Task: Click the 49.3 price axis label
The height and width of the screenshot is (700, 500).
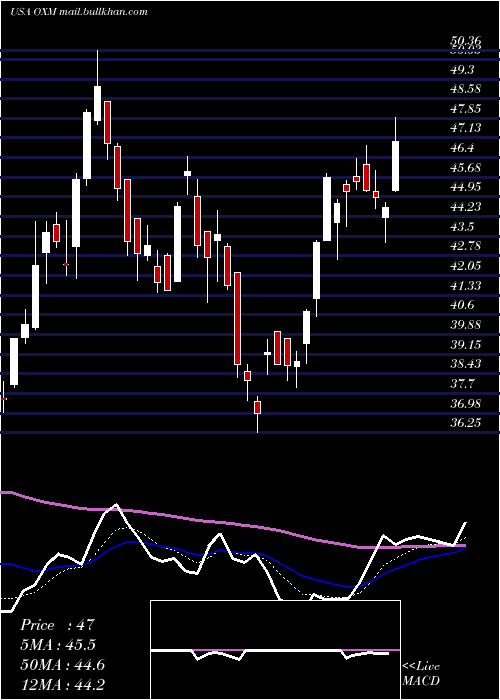Action: 462,70
